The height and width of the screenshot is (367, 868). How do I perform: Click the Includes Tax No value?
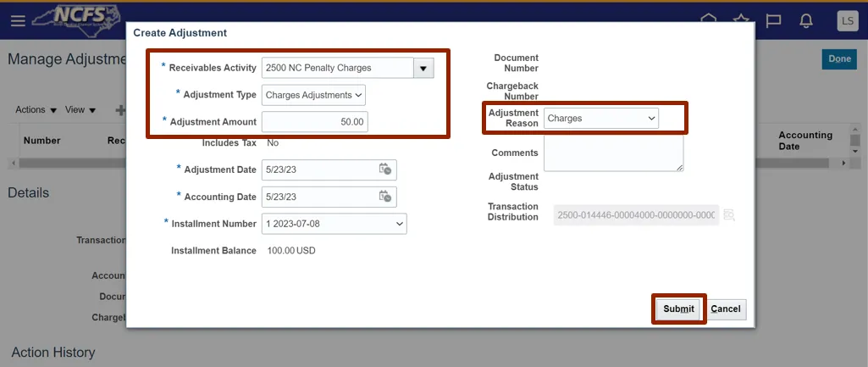[x=273, y=143]
